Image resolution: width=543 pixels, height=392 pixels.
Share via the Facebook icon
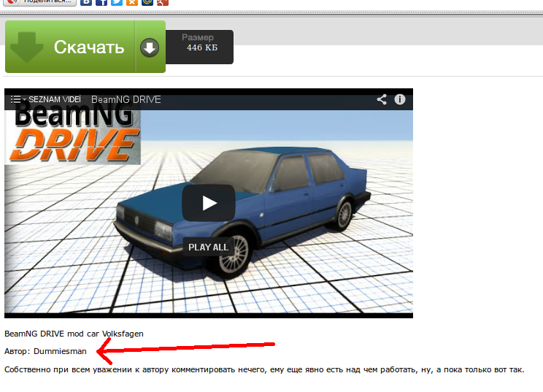[x=101, y=2]
